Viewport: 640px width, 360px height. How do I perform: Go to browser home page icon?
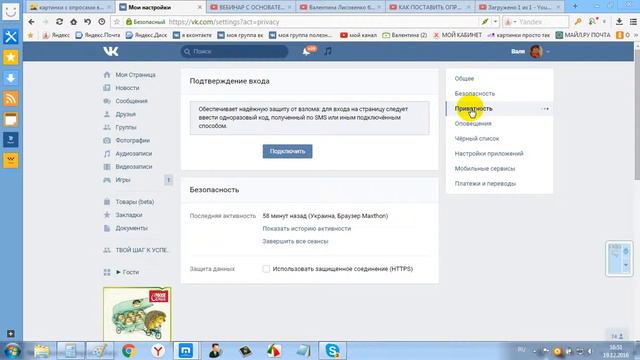[x=73, y=22]
